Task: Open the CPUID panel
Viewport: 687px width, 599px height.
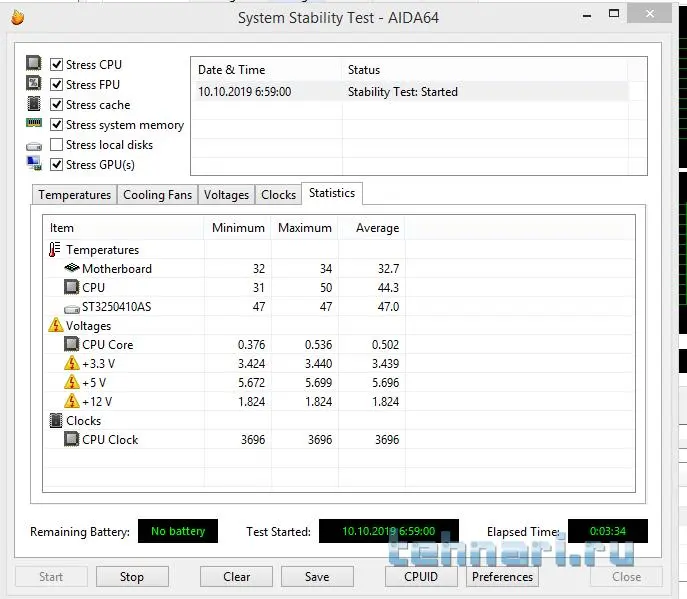Action: tap(421, 577)
